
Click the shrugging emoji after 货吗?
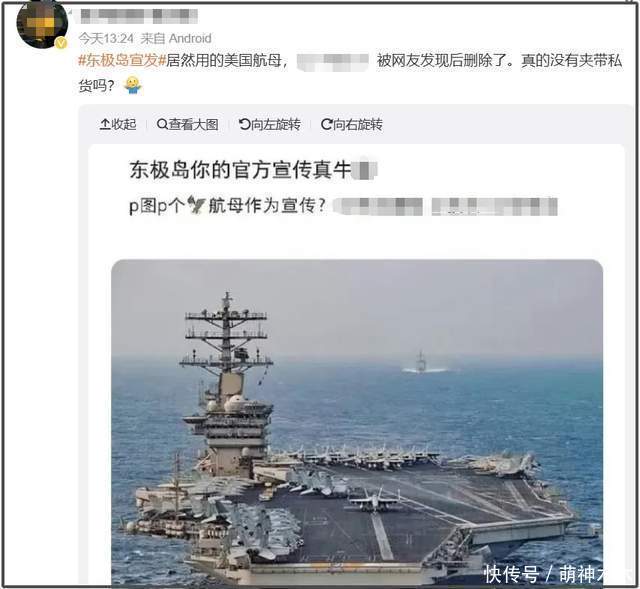pyautogui.click(x=133, y=86)
